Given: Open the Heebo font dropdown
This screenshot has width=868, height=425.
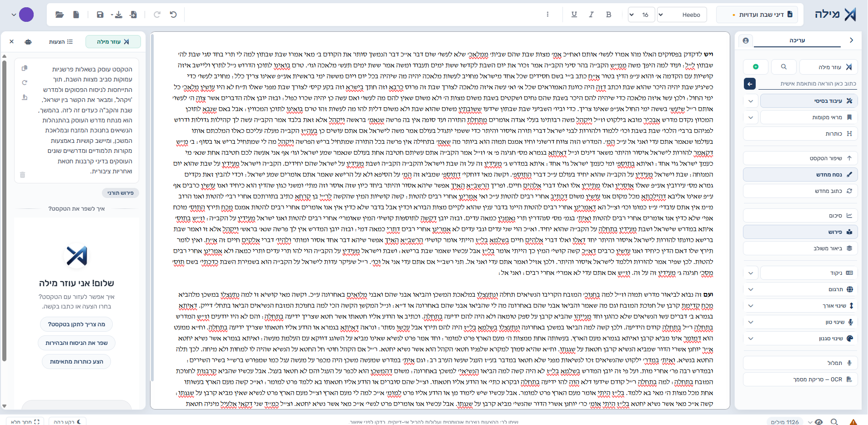Looking at the screenshot, I should (x=682, y=15).
